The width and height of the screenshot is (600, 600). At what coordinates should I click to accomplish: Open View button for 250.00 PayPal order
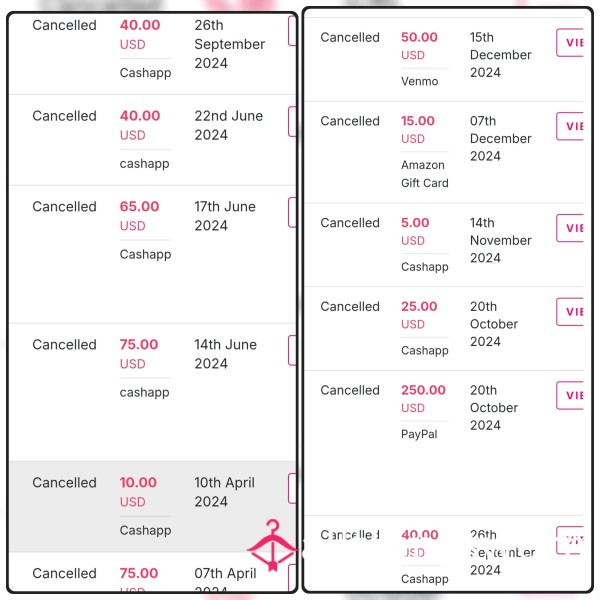pos(570,395)
